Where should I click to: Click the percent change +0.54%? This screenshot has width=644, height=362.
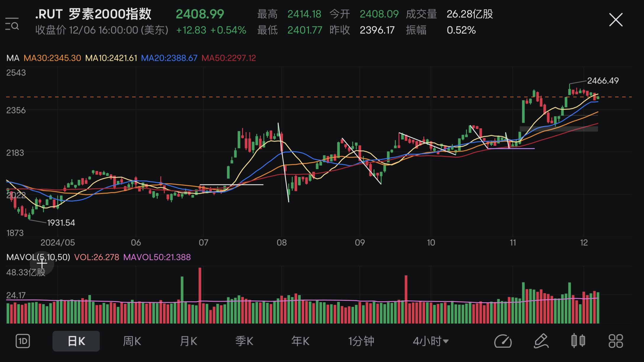tap(228, 30)
